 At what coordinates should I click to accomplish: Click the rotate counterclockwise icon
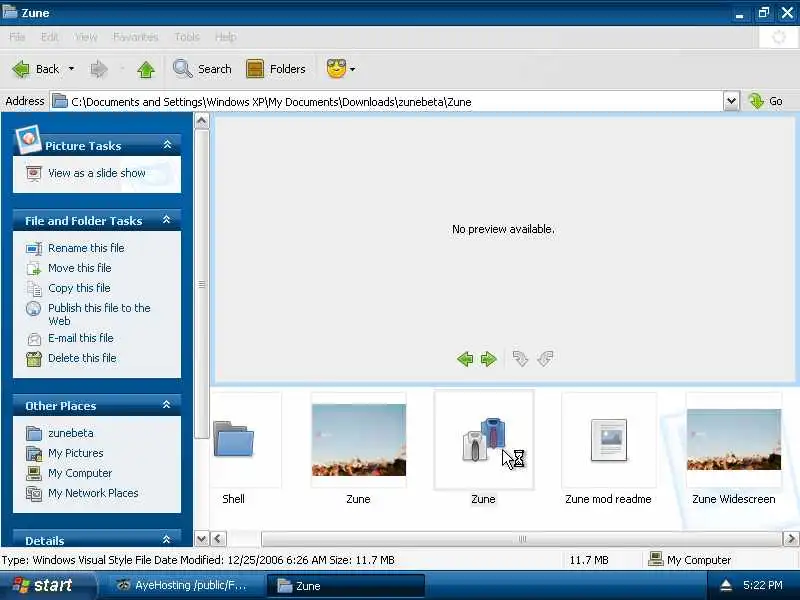coord(545,359)
